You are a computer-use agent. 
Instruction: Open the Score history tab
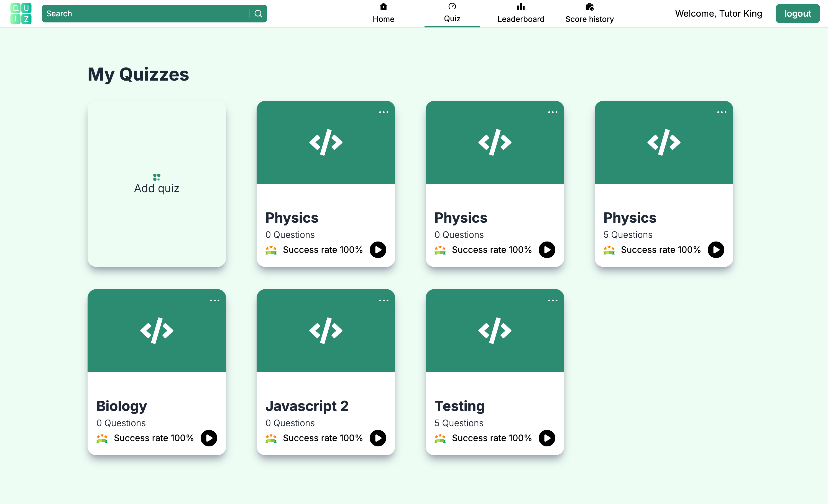pyautogui.click(x=589, y=14)
